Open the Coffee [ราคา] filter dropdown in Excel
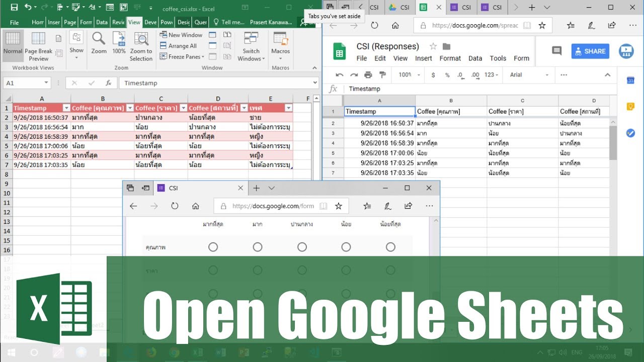The image size is (644, 362). point(183,108)
